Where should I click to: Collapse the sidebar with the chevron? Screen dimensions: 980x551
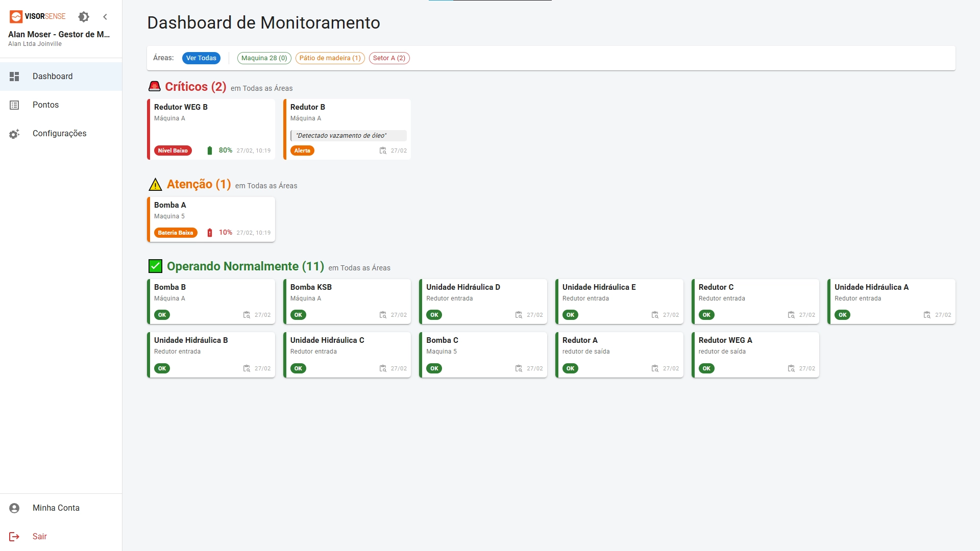tap(105, 16)
